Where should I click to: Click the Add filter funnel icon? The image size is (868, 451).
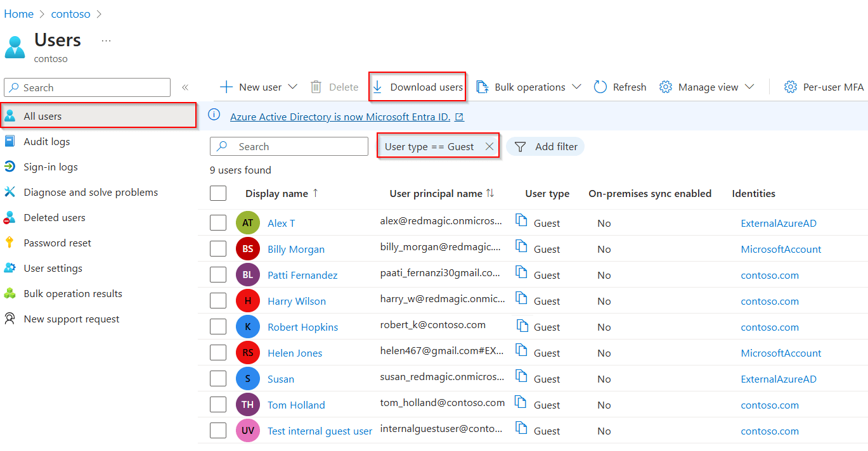click(x=521, y=146)
